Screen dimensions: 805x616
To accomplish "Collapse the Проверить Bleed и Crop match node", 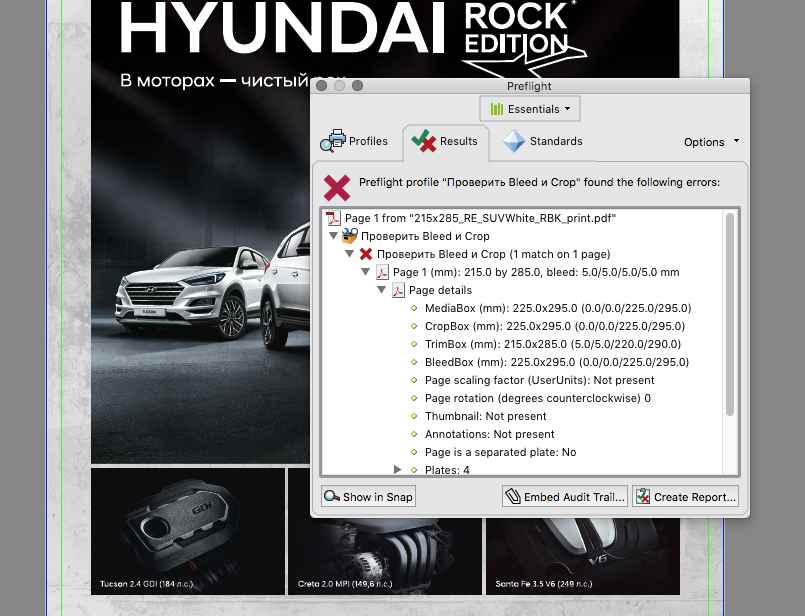I will pyautogui.click(x=350, y=254).
